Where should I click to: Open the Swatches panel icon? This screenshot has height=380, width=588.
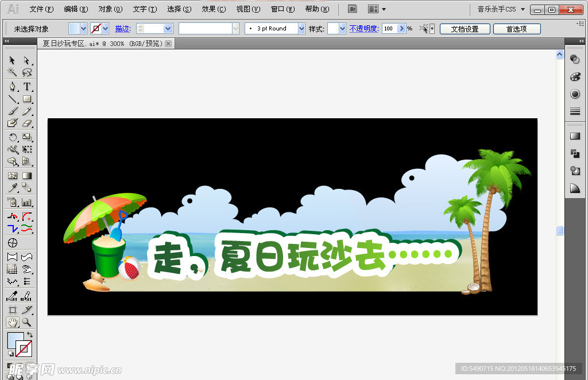tap(575, 76)
